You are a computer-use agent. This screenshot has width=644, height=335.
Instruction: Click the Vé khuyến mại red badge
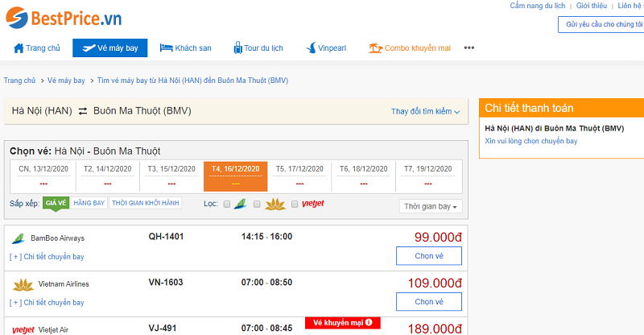tap(343, 323)
